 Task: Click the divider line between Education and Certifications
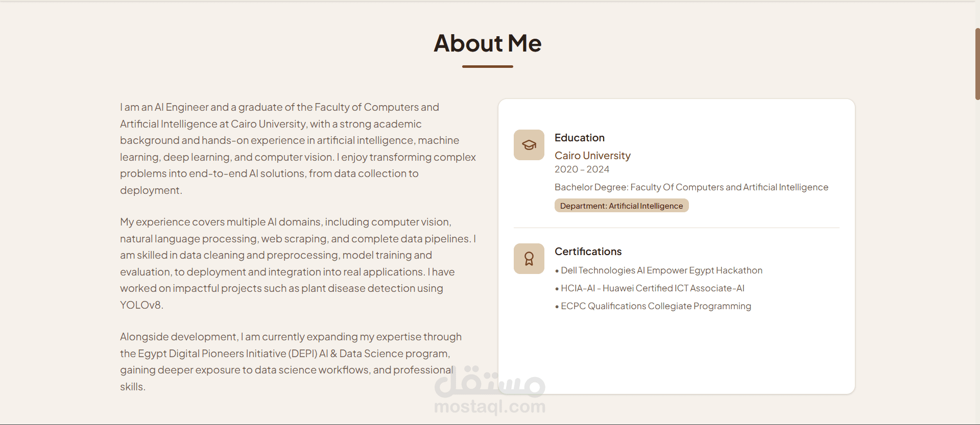click(x=677, y=228)
